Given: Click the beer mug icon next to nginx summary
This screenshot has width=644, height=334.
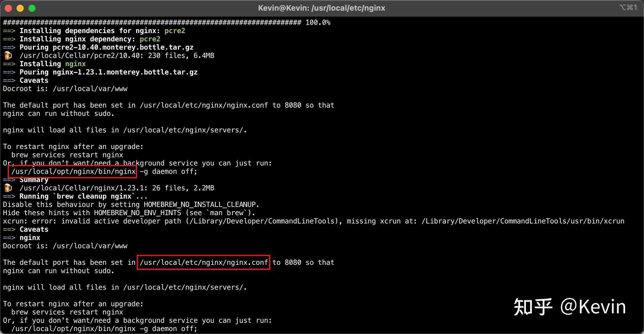Looking at the screenshot, I should (x=8, y=188).
